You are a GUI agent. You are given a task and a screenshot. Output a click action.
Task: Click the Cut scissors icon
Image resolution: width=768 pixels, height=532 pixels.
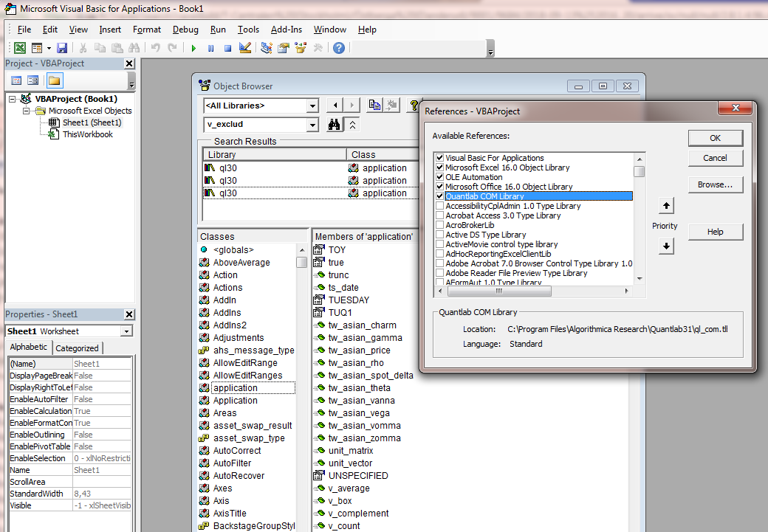coord(83,47)
